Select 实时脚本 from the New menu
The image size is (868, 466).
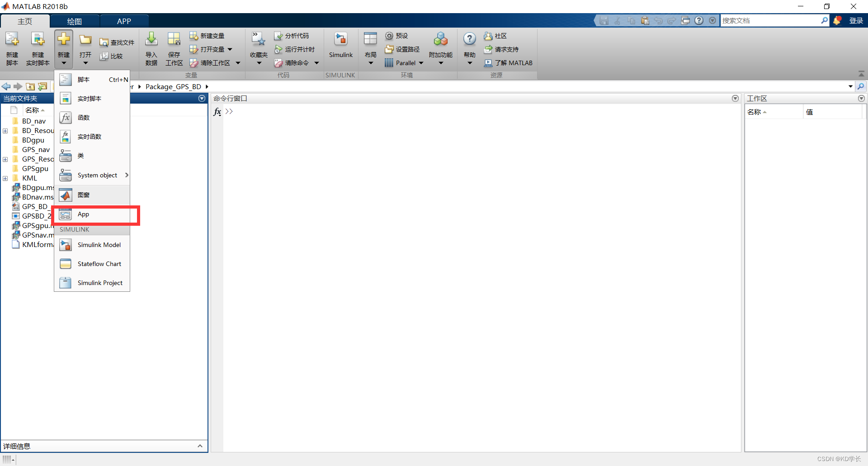(92, 99)
